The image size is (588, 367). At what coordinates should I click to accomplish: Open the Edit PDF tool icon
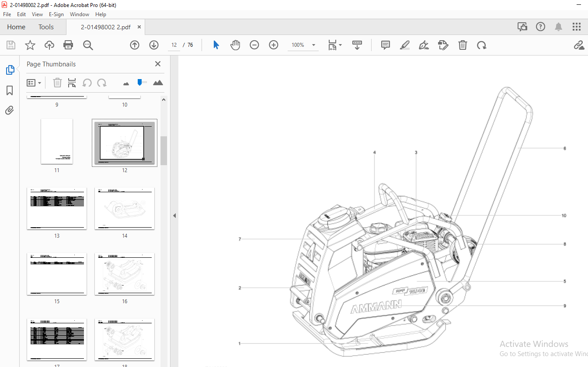[x=443, y=45]
